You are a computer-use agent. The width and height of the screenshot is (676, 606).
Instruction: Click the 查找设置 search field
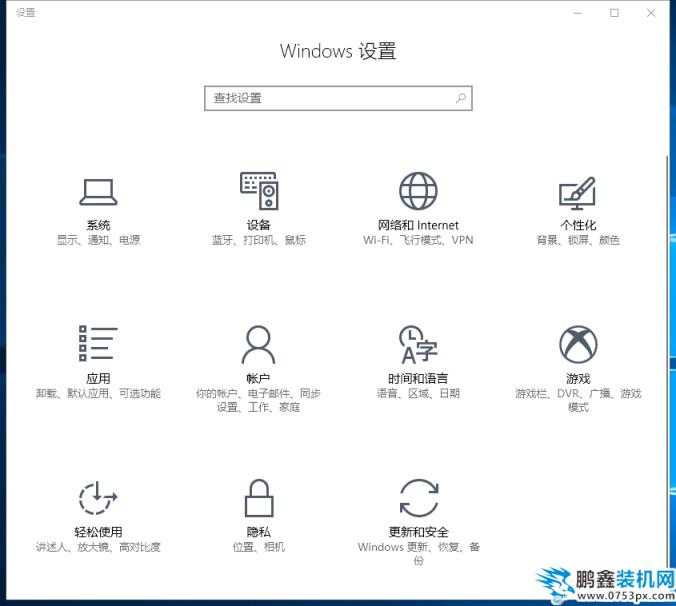(338, 98)
